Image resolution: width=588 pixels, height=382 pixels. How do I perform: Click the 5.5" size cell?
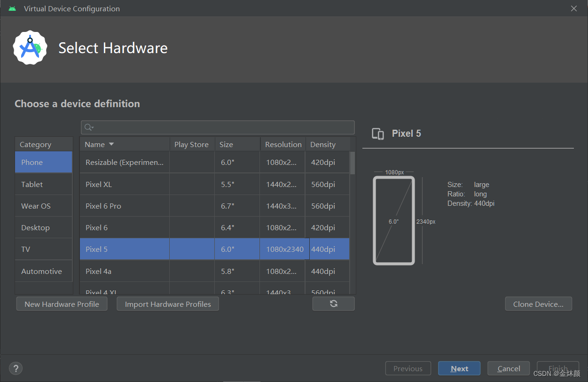tap(237, 184)
